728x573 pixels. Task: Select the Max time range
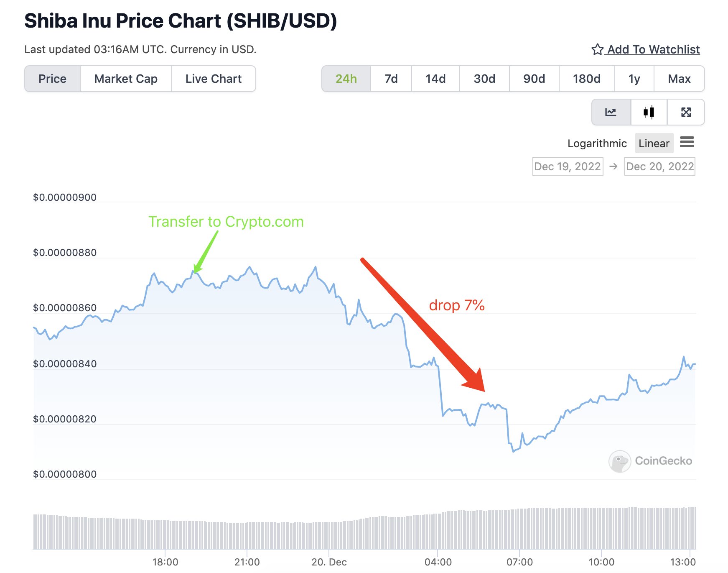tap(679, 78)
